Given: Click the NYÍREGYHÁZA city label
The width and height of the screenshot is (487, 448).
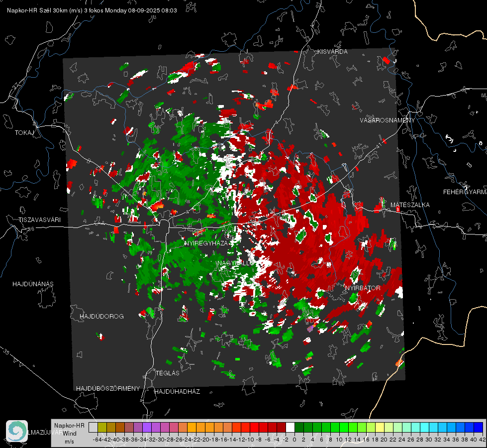Looking at the screenshot, I should coord(206,243).
